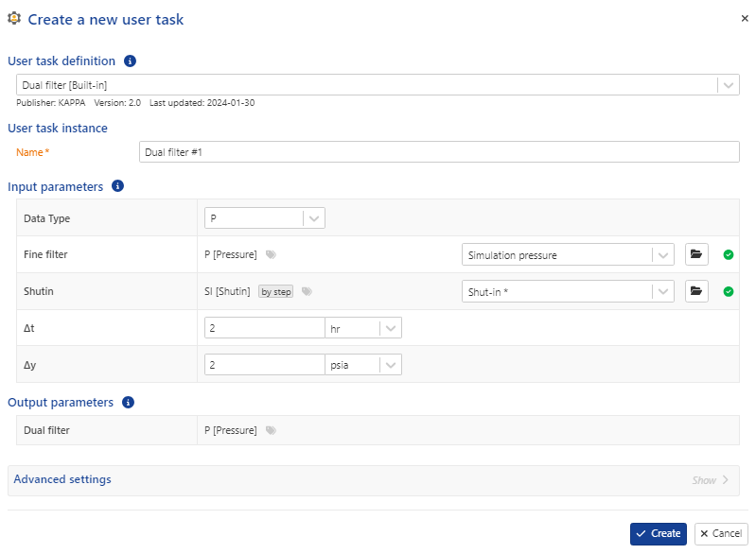756x554 pixels.
Task: Change the Δt unit dropdown from hr
Action: coord(363,328)
